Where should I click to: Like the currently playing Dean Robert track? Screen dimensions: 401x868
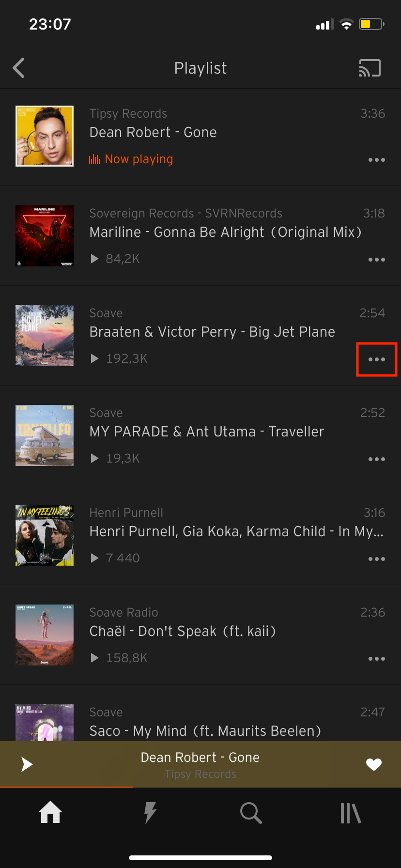coord(373,764)
